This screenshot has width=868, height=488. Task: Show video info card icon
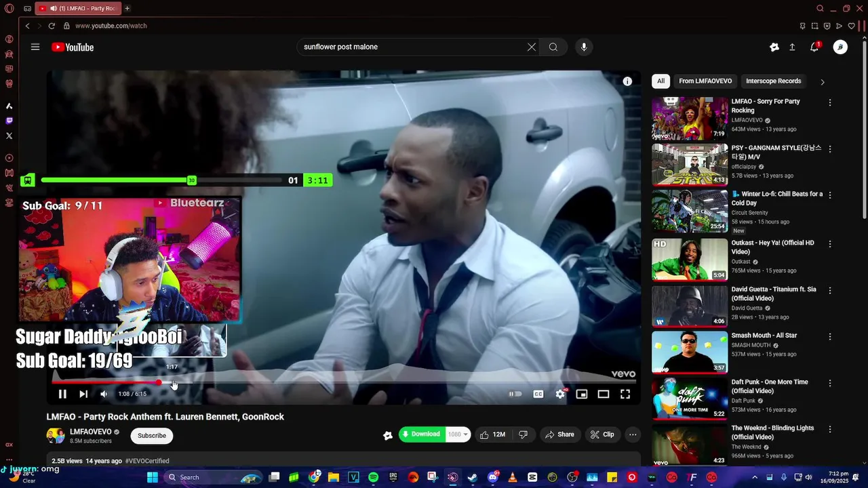click(x=627, y=81)
